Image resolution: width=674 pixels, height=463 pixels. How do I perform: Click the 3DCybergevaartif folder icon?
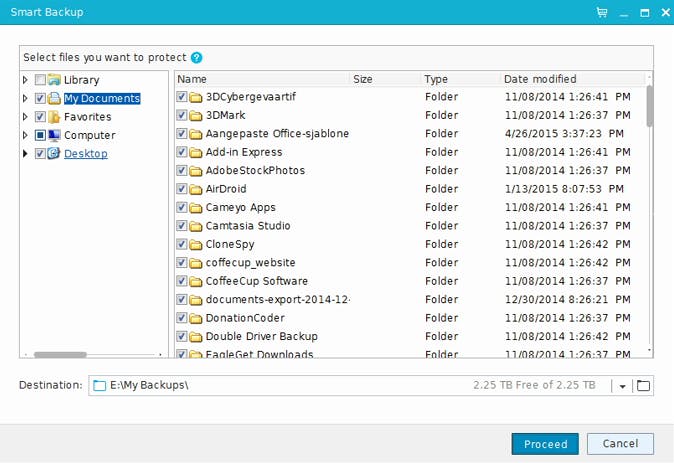click(x=196, y=97)
